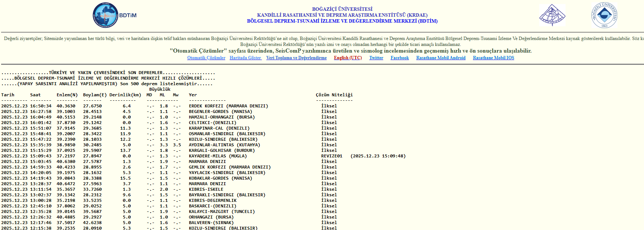The width and height of the screenshot is (644, 230).
Task: Select the BAYRAKLI-SINDIRGI (BALIKESIR) location
Action: pos(227,195)
